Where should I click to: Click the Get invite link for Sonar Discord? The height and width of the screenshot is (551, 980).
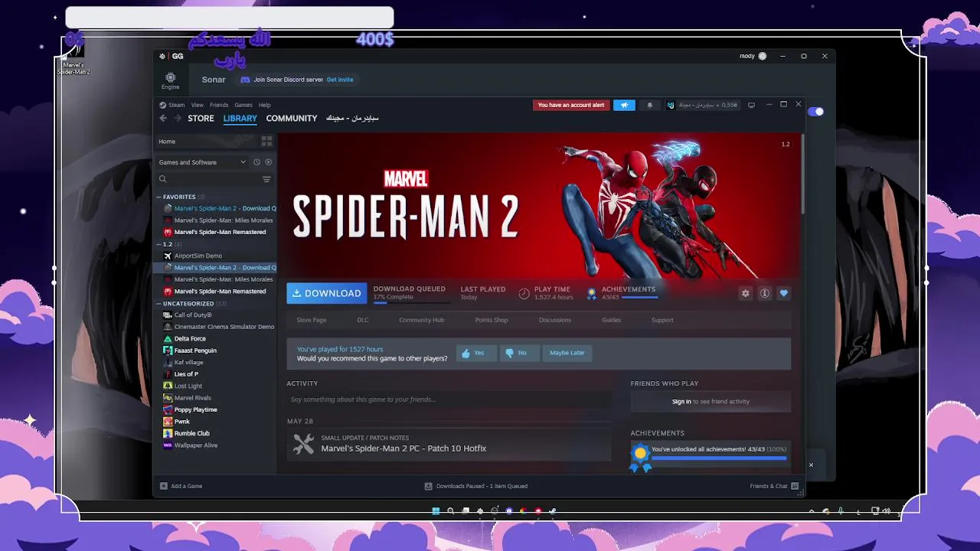(340, 80)
